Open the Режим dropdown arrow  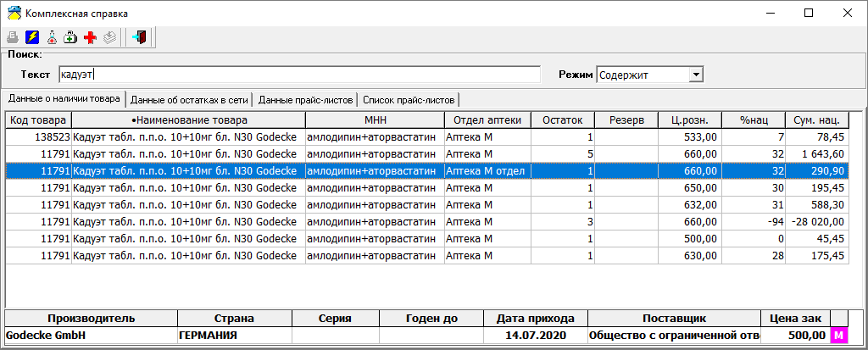(x=696, y=75)
